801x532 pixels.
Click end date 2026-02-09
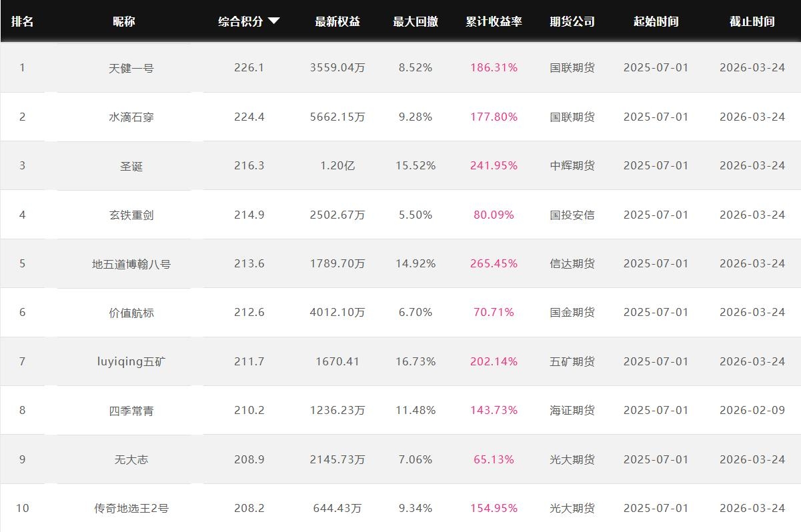752,410
